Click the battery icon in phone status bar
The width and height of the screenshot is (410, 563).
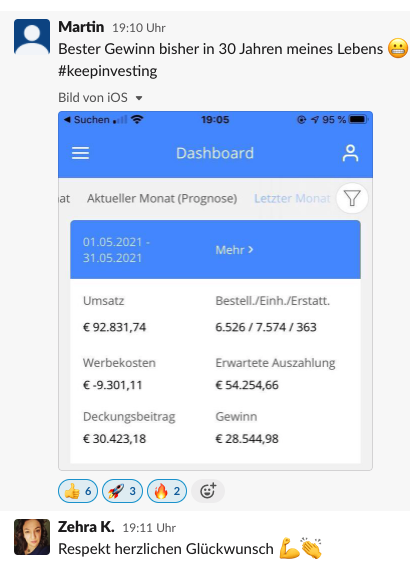click(358, 119)
